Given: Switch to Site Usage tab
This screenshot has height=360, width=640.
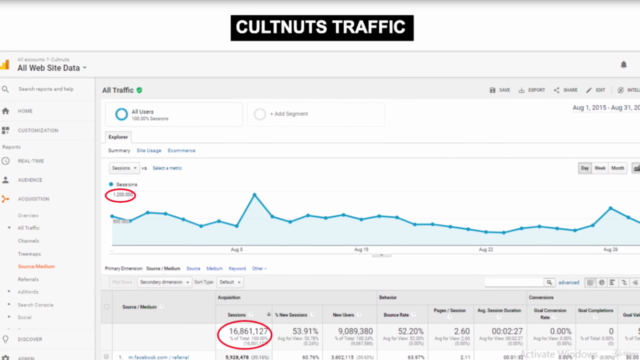Looking at the screenshot, I should pyautogui.click(x=149, y=151).
